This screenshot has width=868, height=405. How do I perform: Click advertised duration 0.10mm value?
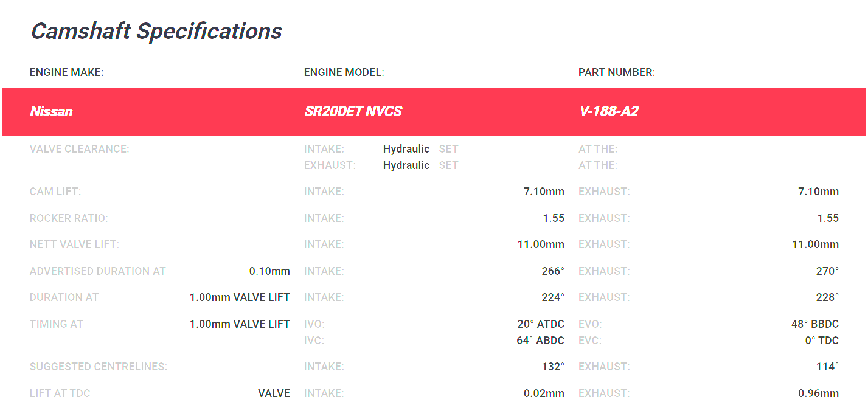(x=269, y=271)
